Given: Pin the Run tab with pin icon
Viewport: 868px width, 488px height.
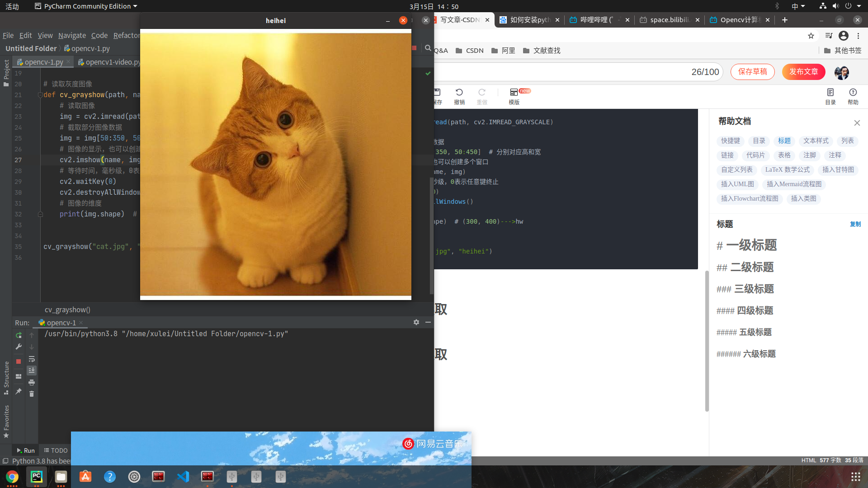Looking at the screenshot, I should (x=19, y=391).
